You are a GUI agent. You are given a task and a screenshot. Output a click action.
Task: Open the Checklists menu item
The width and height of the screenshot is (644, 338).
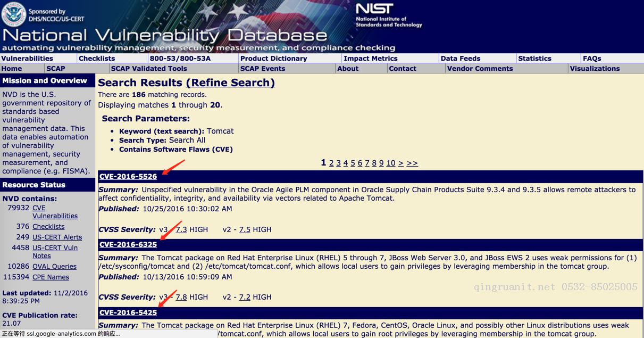[x=97, y=59]
